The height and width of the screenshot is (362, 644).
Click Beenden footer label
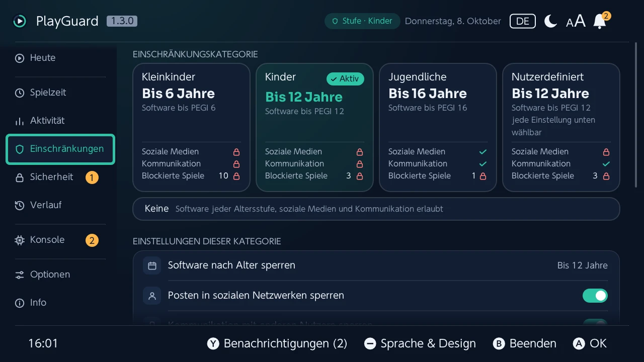[x=533, y=343]
